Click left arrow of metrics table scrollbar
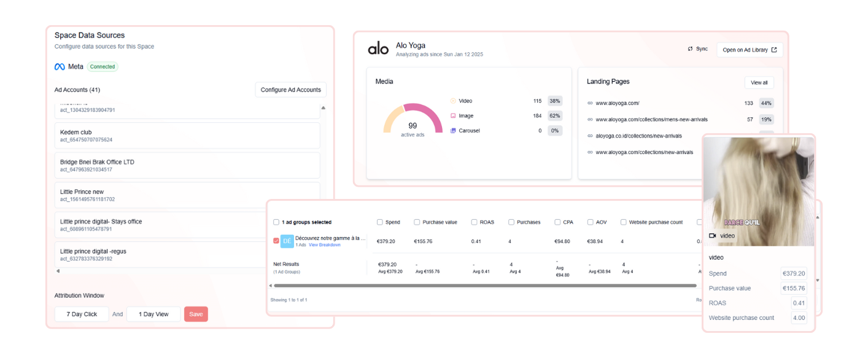This screenshot has height=358, width=868. pyautogui.click(x=271, y=286)
